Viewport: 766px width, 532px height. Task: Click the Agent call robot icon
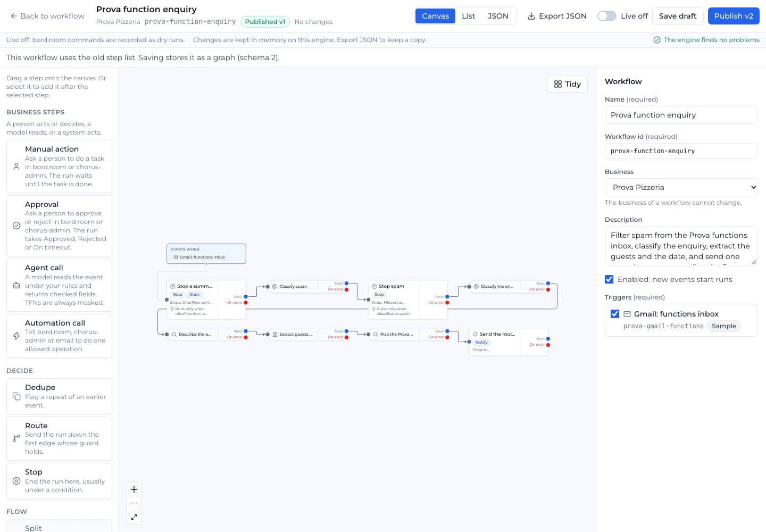point(16,285)
